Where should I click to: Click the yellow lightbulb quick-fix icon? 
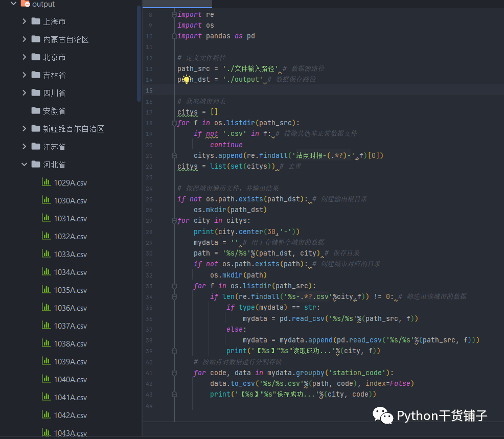point(187,79)
